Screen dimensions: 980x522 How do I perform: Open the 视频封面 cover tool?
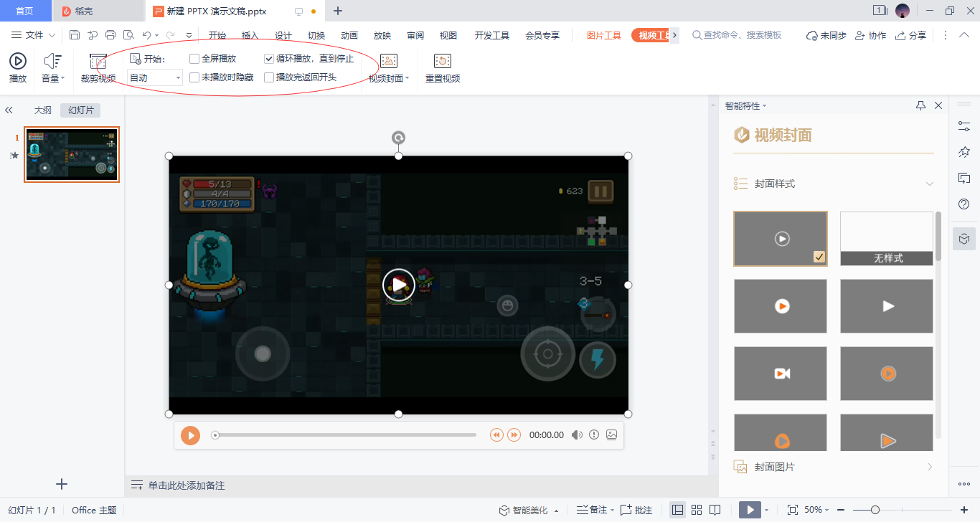[389, 68]
